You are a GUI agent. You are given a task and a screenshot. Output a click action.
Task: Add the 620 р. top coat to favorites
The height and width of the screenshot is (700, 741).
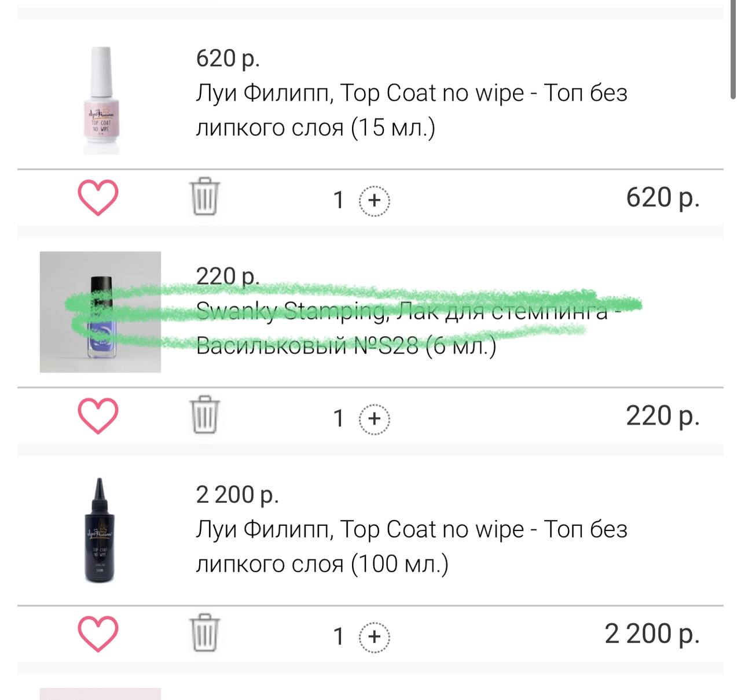point(98,198)
